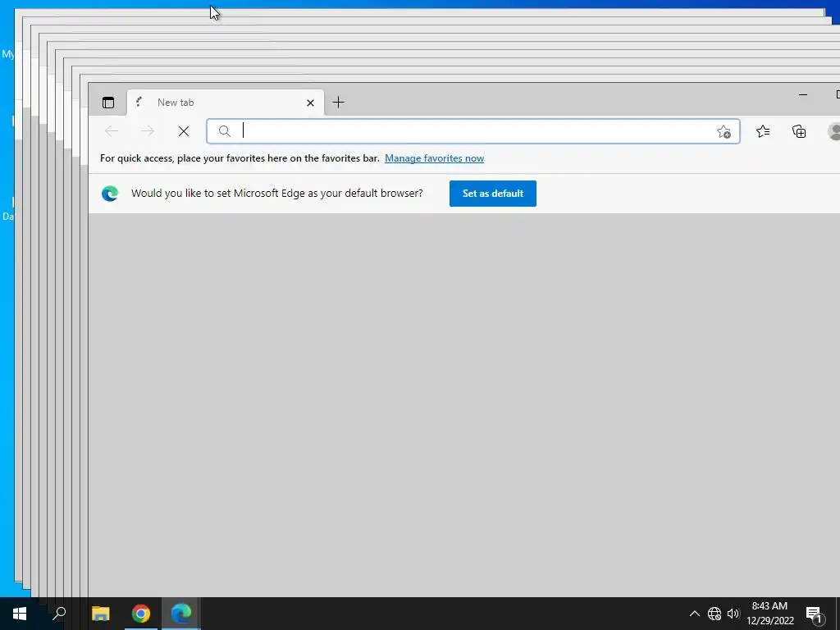840x630 pixels.
Task: Open the profile avatar icon
Action: point(834,131)
